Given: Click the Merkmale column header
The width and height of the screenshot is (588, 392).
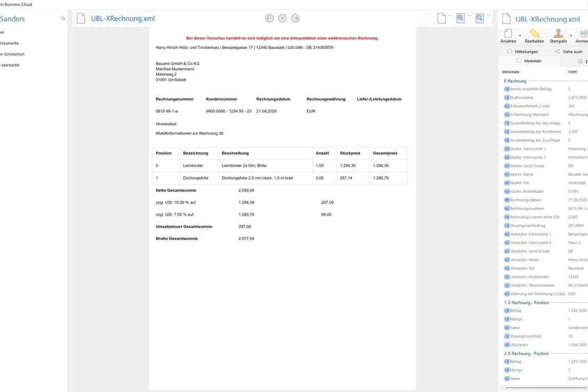Looking at the screenshot, I should [511, 72].
